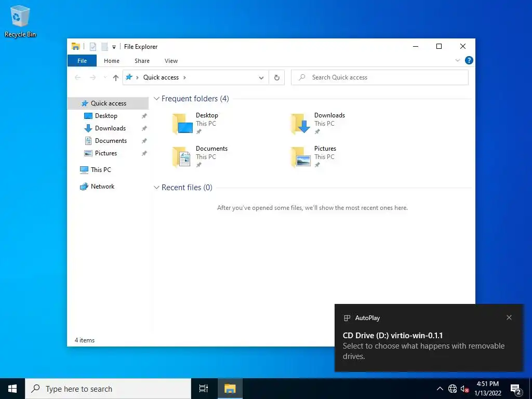
Task: Open the Windows Start menu
Action: pos(12,389)
